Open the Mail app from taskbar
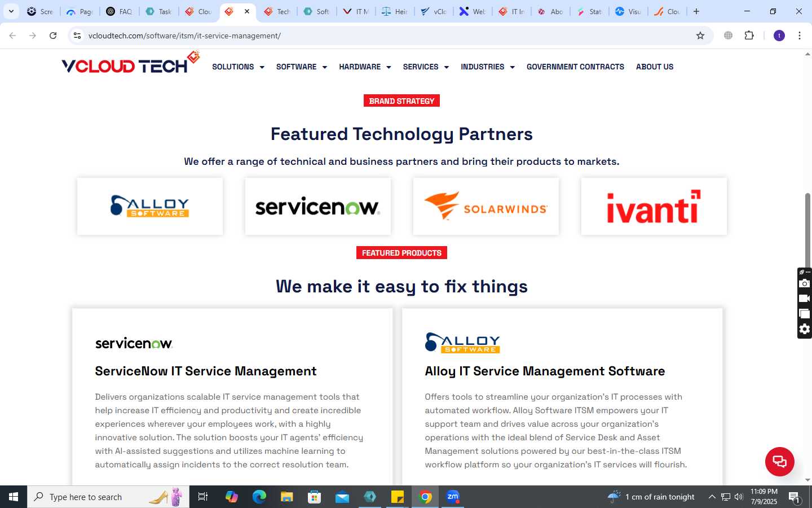The height and width of the screenshot is (508, 812). 342,497
